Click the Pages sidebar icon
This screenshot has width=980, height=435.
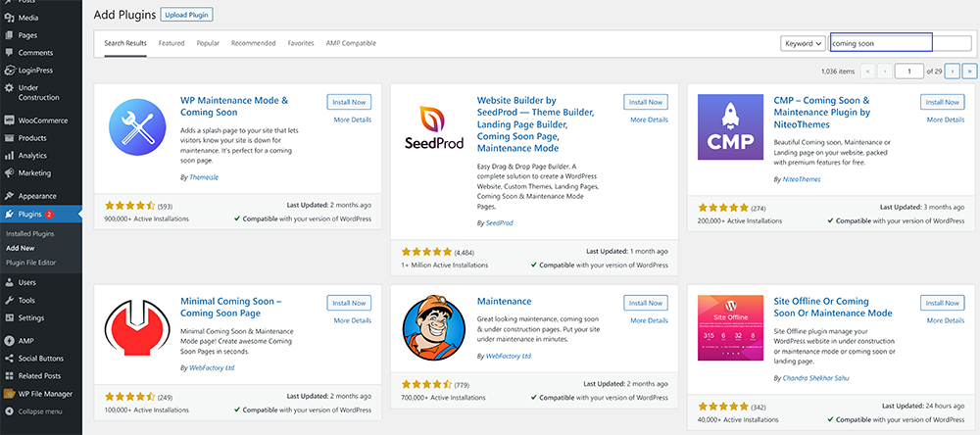coord(9,35)
